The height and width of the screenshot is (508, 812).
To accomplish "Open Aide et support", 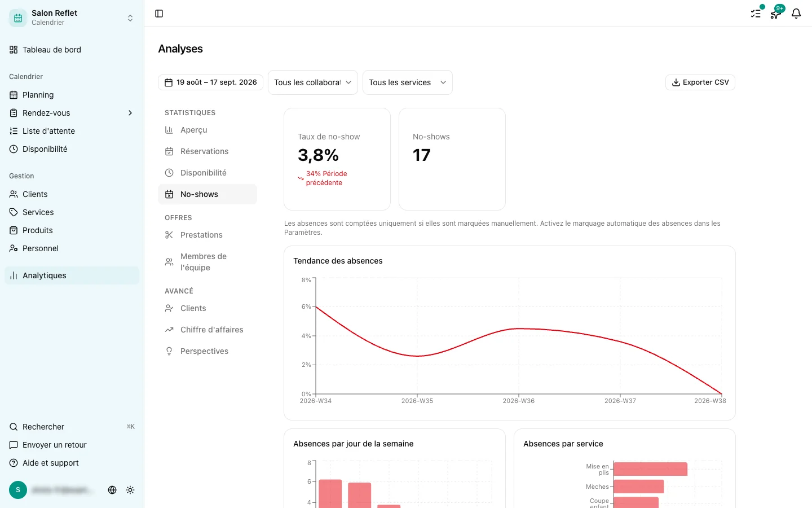I will [x=72, y=463].
